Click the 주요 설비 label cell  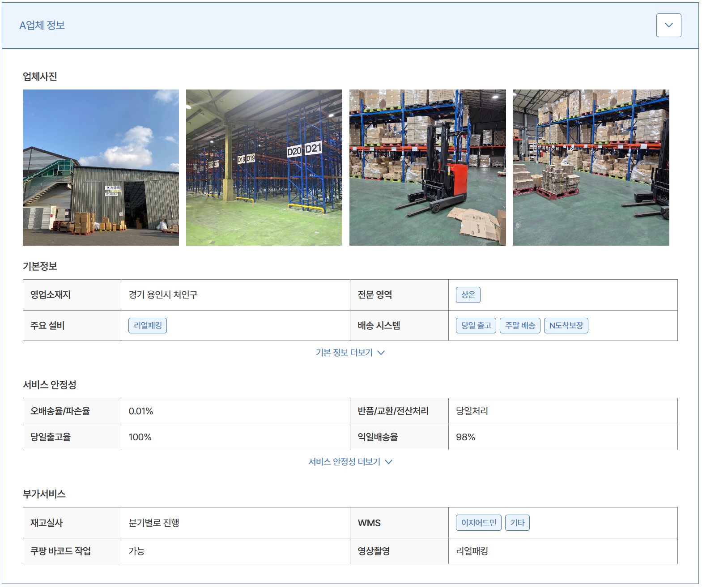(x=72, y=326)
